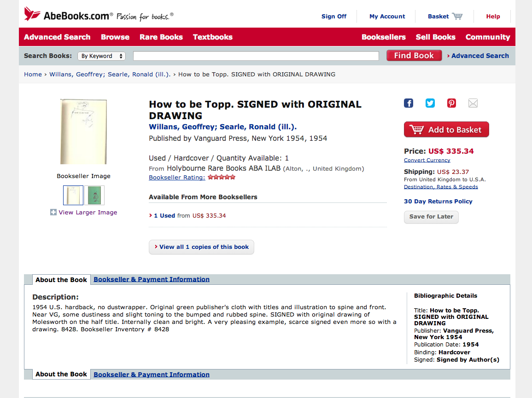Select the bottom About the Book tab
The width and height of the screenshot is (532, 398).
(x=61, y=374)
